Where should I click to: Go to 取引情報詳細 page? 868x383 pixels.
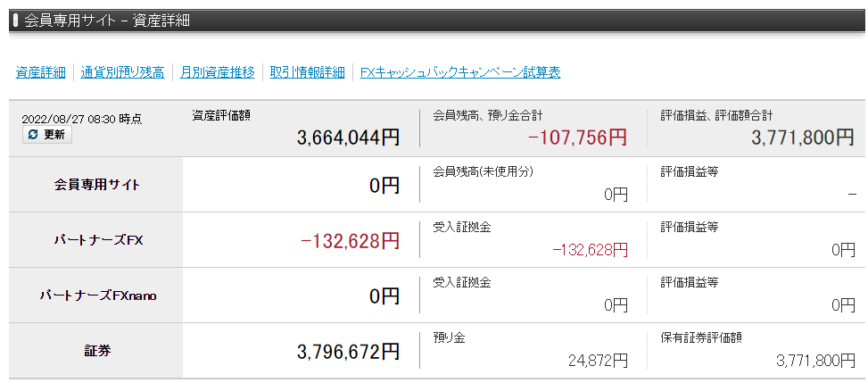[307, 72]
